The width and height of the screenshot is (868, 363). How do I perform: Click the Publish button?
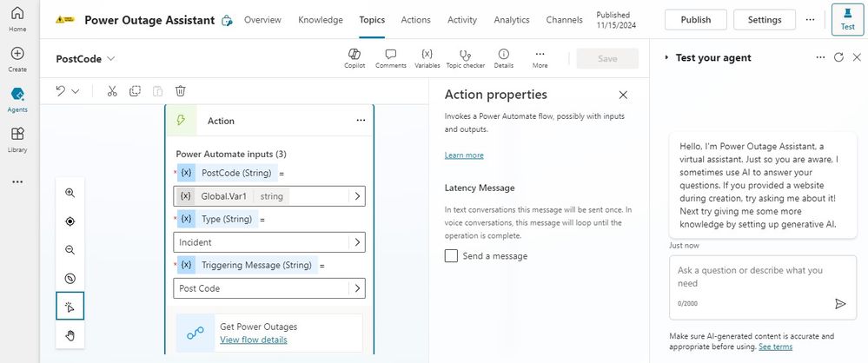pos(695,19)
